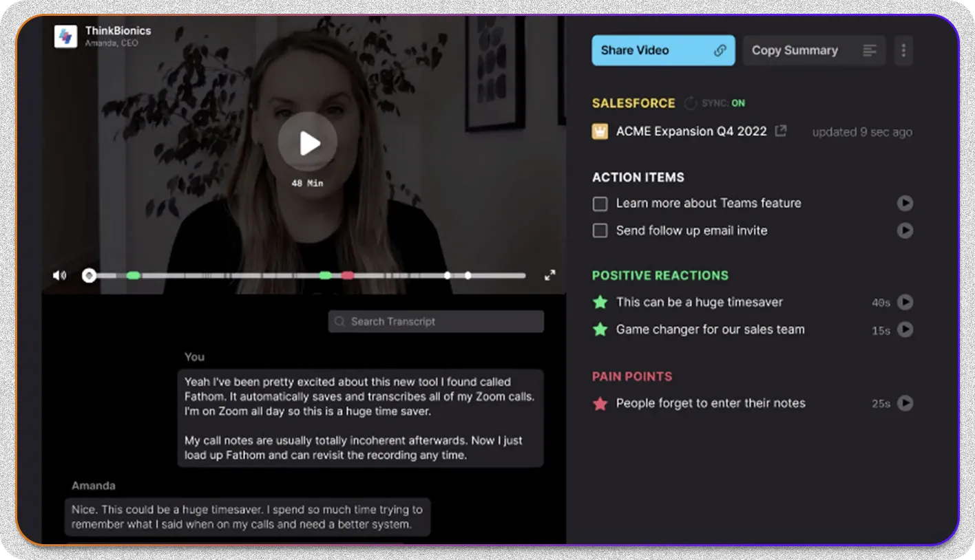This screenshot has width=975, height=560.
Task: Click the 'Amanda' speaker name in transcript
Action: [94, 486]
